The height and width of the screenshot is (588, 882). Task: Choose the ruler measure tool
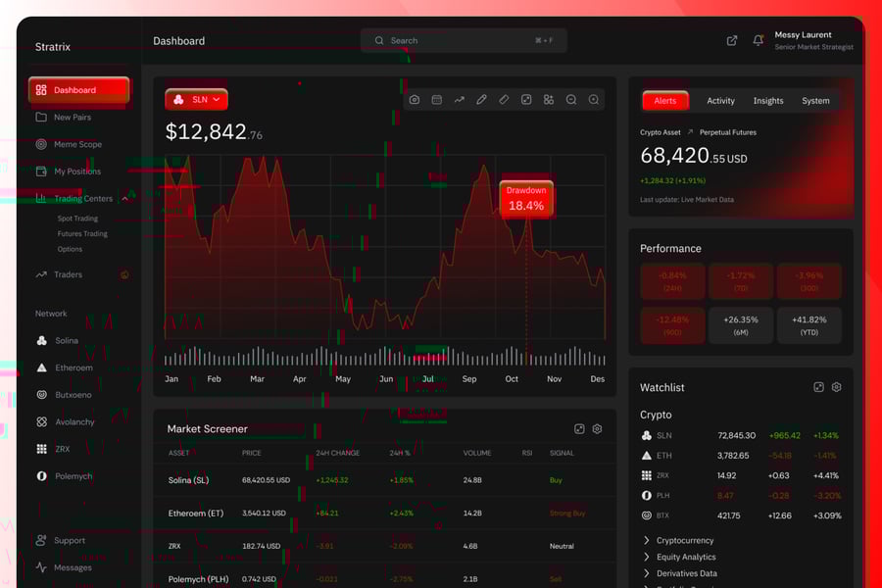point(504,100)
